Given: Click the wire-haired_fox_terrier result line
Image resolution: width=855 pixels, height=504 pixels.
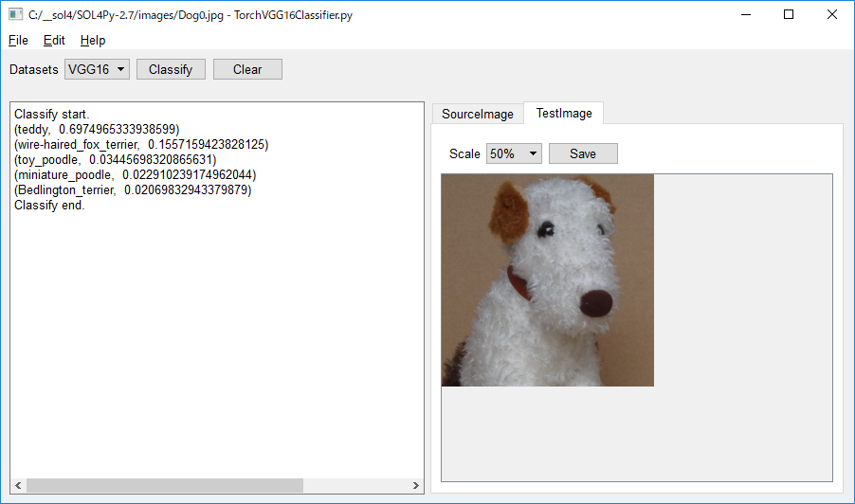Looking at the screenshot, I should 141,144.
